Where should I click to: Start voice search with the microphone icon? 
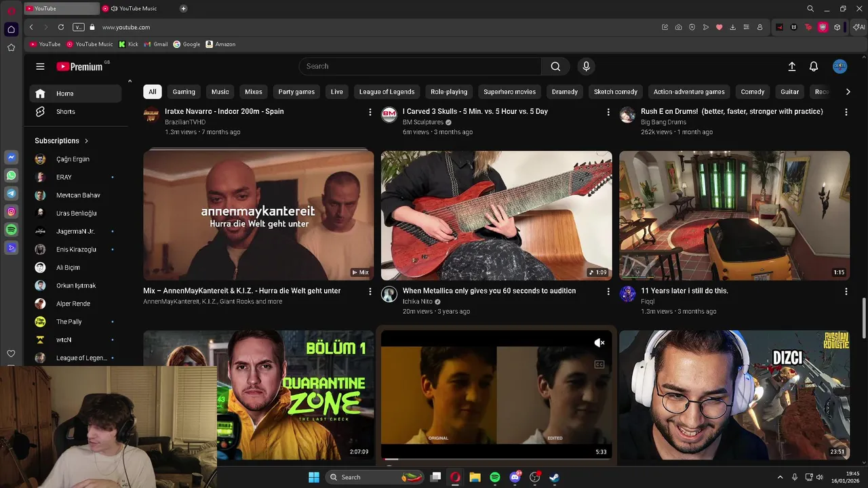click(587, 66)
